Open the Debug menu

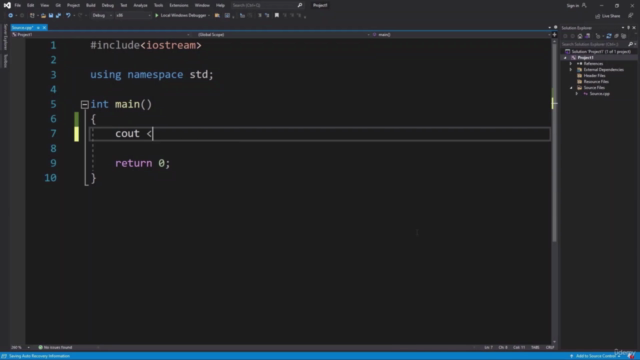tap(108, 5)
